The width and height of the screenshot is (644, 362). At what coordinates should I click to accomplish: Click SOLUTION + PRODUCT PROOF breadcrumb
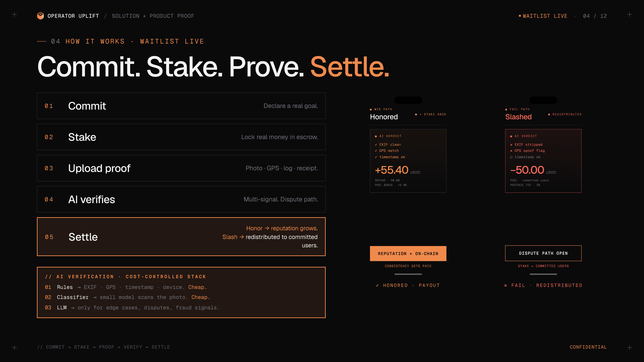[x=153, y=16]
